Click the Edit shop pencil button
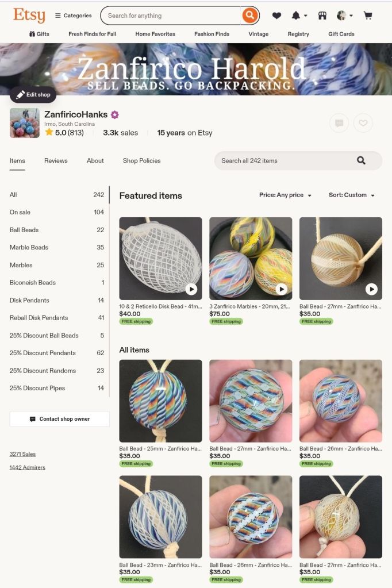The width and height of the screenshot is (392, 588). [33, 94]
